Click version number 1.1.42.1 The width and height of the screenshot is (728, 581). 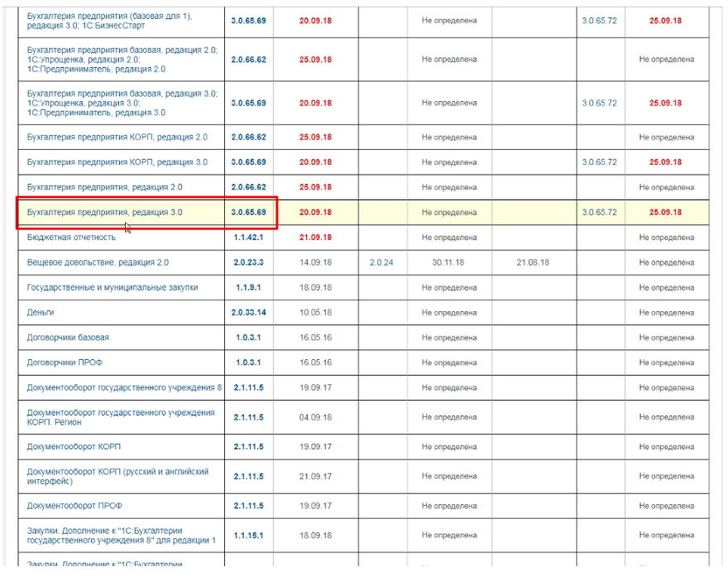[x=249, y=238]
